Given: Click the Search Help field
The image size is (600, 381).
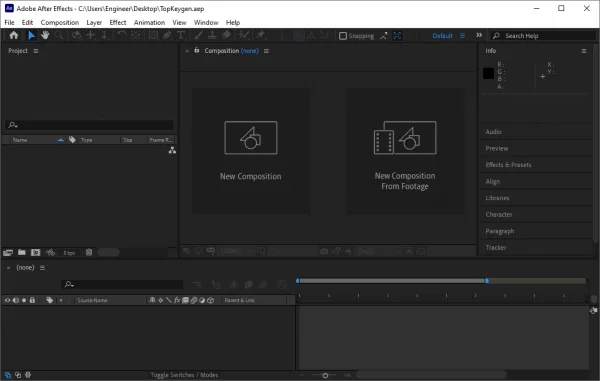Looking at the screenshot, I should coord(543,36).
